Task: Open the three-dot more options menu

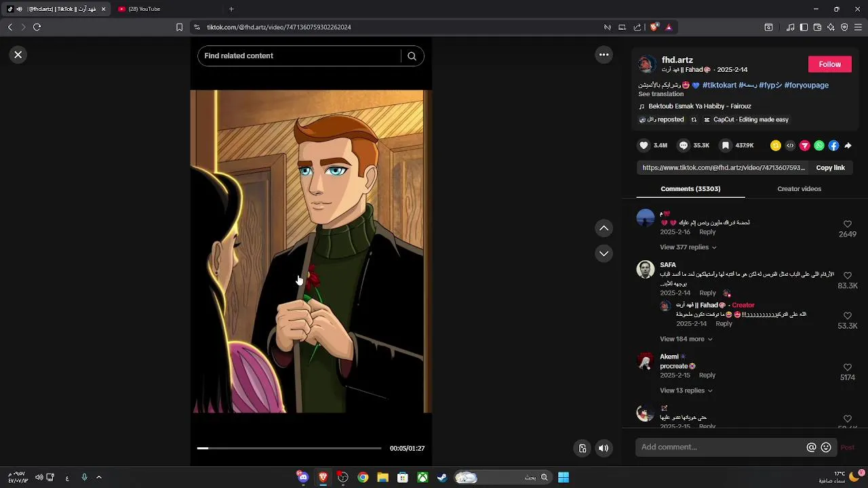Action: click(604, 55)
